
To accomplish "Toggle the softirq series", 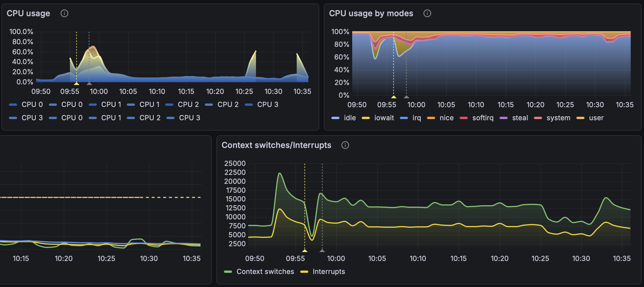I will pos(482,118).
